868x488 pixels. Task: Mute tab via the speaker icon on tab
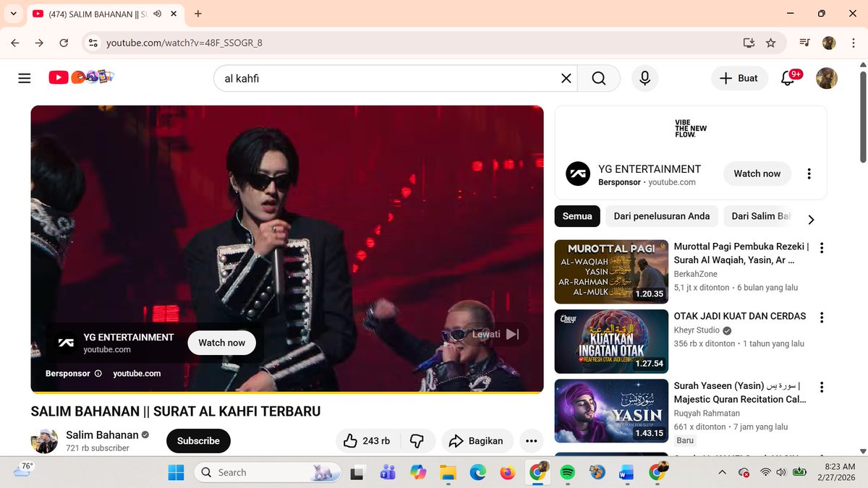point(157,14)
